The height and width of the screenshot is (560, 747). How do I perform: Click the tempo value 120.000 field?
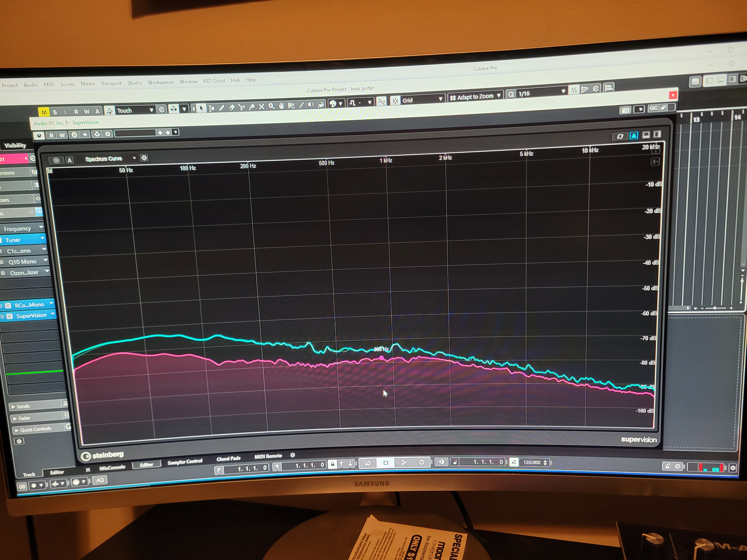pyautogui.click(x=532, y=462)
